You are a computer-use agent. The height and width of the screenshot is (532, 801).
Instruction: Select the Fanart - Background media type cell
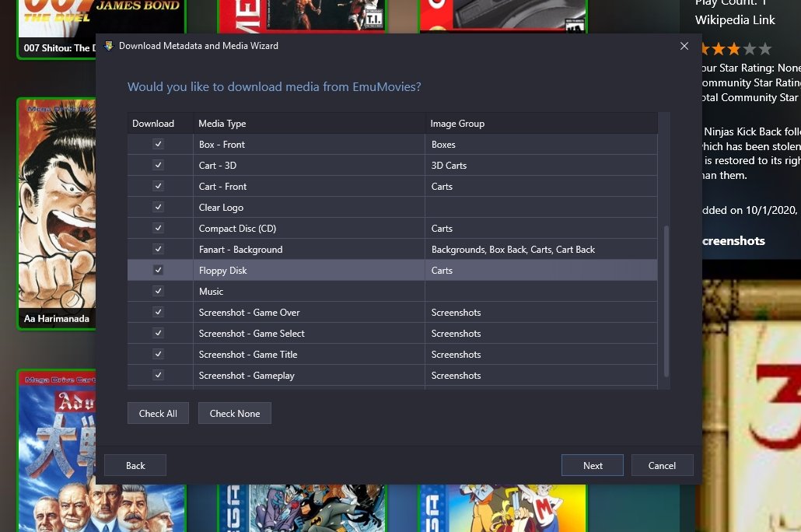pos(309,249)
